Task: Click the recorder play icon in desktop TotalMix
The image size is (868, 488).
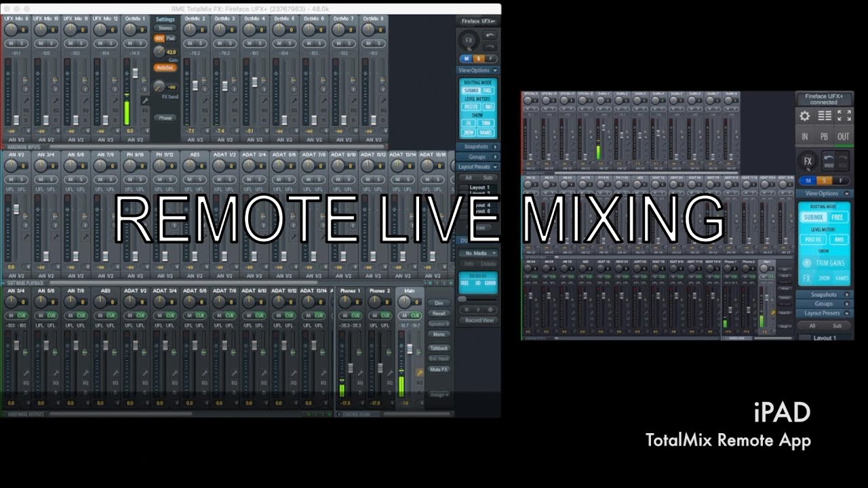Action: coord(478,310)
